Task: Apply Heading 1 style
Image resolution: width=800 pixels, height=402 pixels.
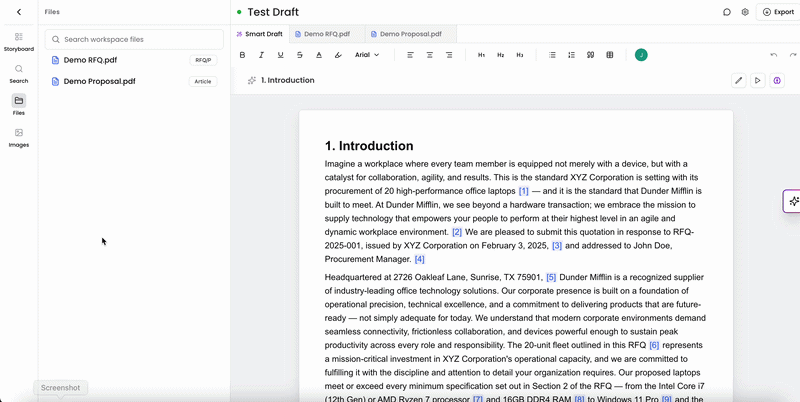Action: point(481,55)
